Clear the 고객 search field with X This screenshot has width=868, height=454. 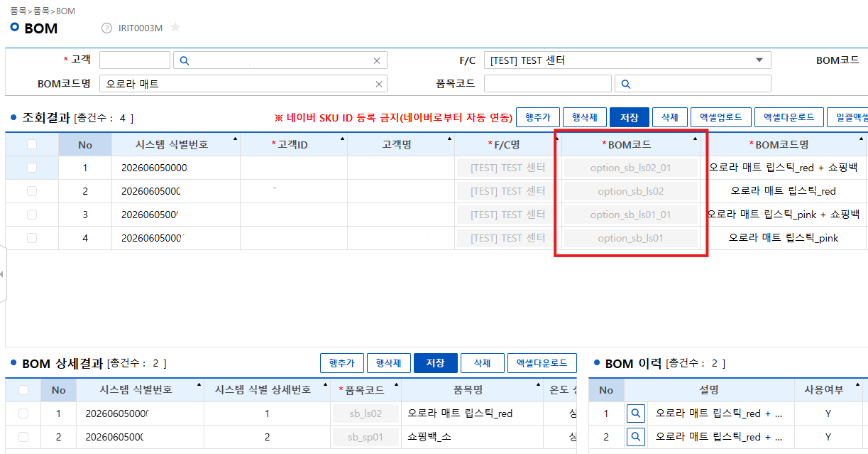[377, 61]
